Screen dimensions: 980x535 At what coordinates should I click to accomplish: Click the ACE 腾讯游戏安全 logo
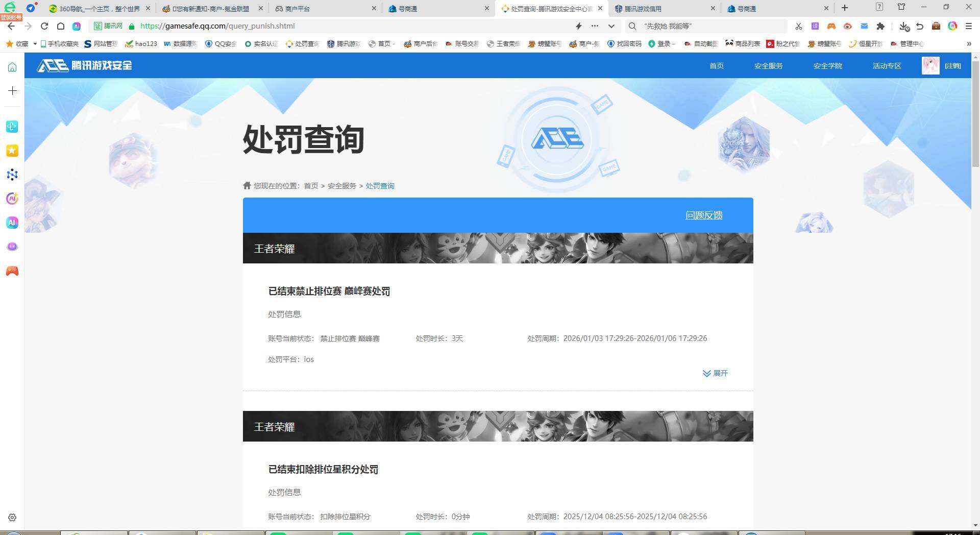tap(84, 65)
